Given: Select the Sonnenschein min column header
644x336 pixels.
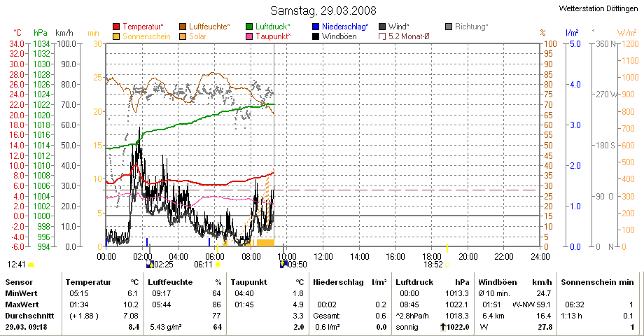Looking at the screenshot, I should pyautogui.click(x=597, y=281).
